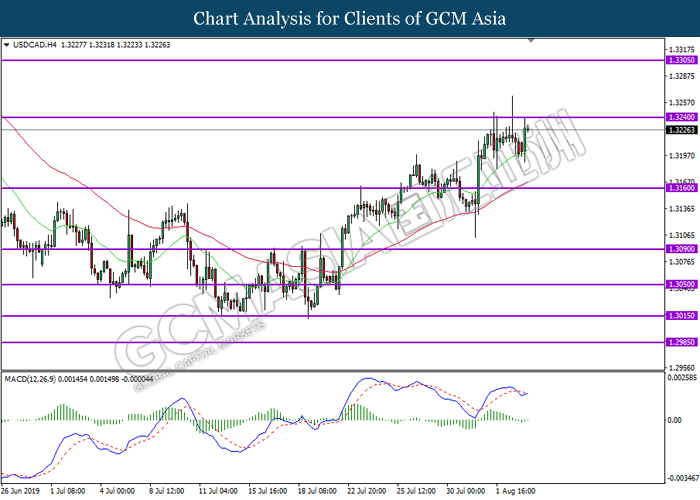Click the 1.30900 level price tag

[681, 249]
